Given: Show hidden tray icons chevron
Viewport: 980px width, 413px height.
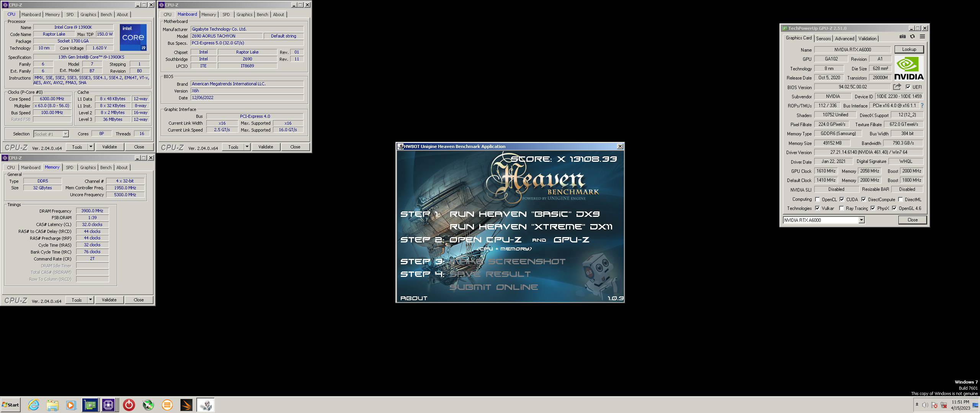Looking at the screenshot, I should click(x=917, y=405).
